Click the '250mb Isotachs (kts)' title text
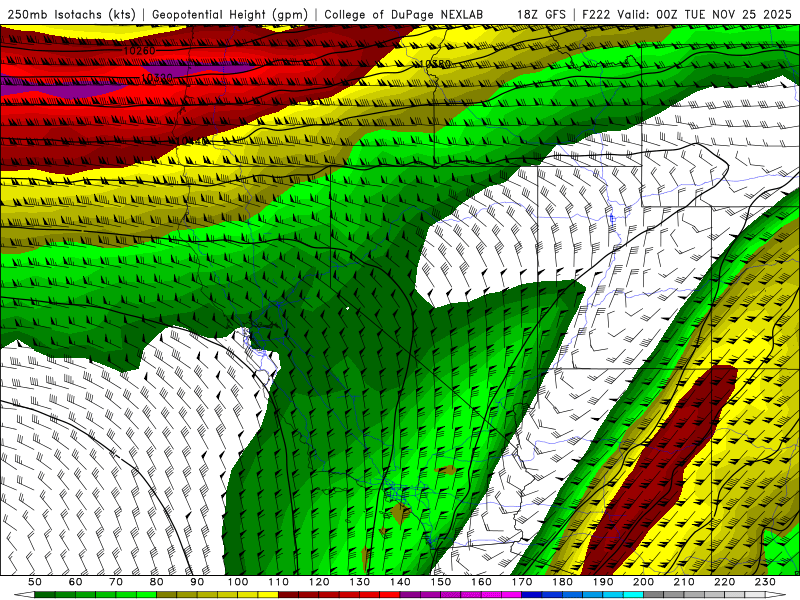 tap(71, 14)
